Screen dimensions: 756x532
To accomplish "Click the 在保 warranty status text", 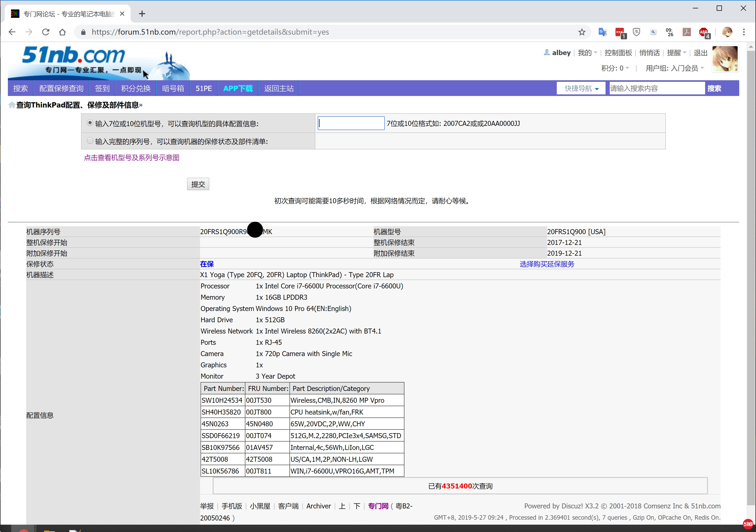I will pos(207,264).
